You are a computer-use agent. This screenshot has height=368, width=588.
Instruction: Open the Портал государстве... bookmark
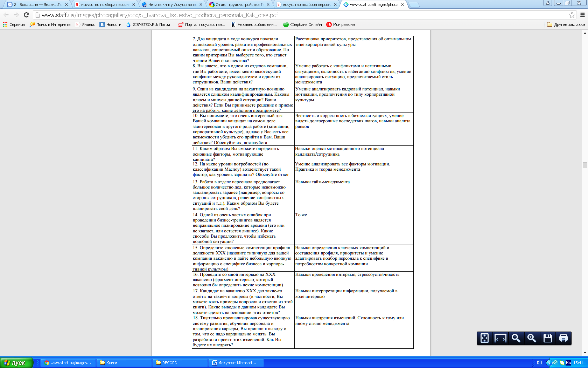click(202, 25)
